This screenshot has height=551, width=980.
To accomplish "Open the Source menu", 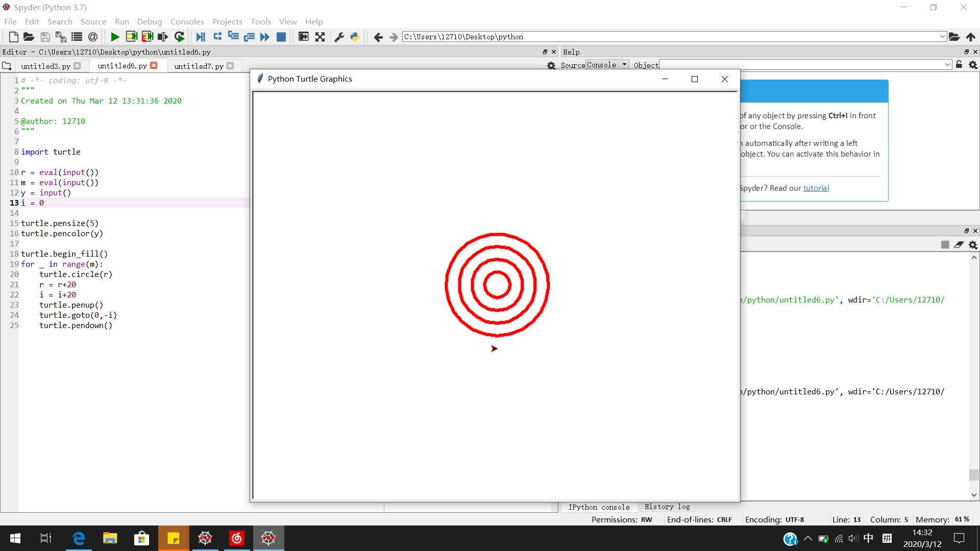I will pos(93,21).
